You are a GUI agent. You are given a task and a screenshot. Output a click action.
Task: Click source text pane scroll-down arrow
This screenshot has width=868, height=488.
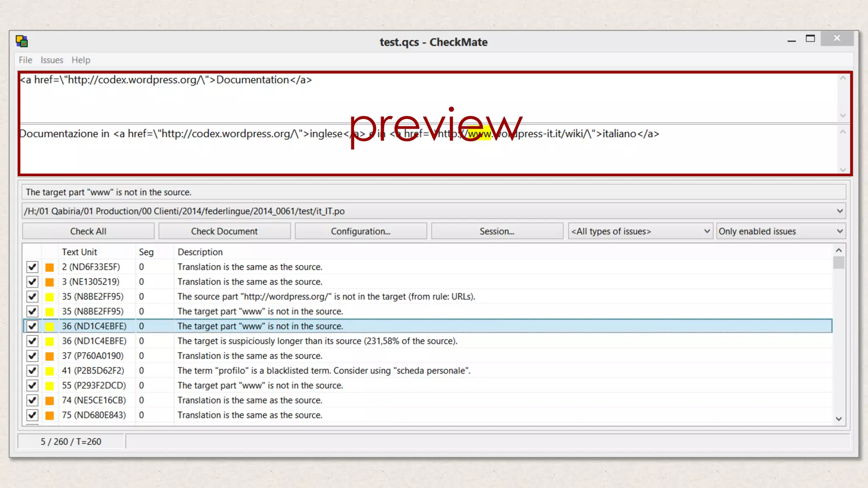(x=843, y=115)
